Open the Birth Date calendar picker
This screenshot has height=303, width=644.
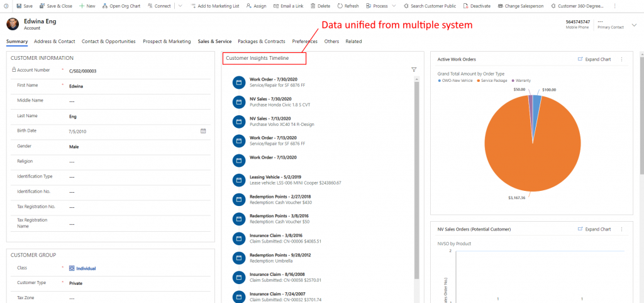point(203,131)
